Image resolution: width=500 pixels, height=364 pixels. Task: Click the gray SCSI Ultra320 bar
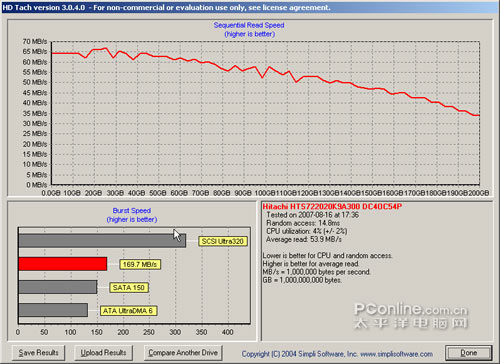point(102,241)
